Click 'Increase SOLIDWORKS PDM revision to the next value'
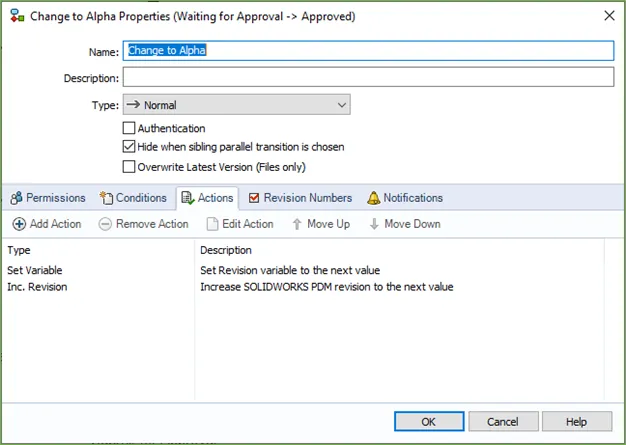The width and height of the screenshot is (626, 445). [x=327, y=287]
